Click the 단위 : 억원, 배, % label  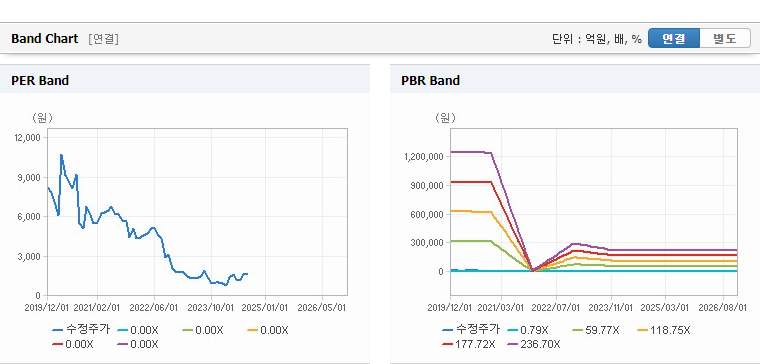pyautogui.click(x=597, y=39)
